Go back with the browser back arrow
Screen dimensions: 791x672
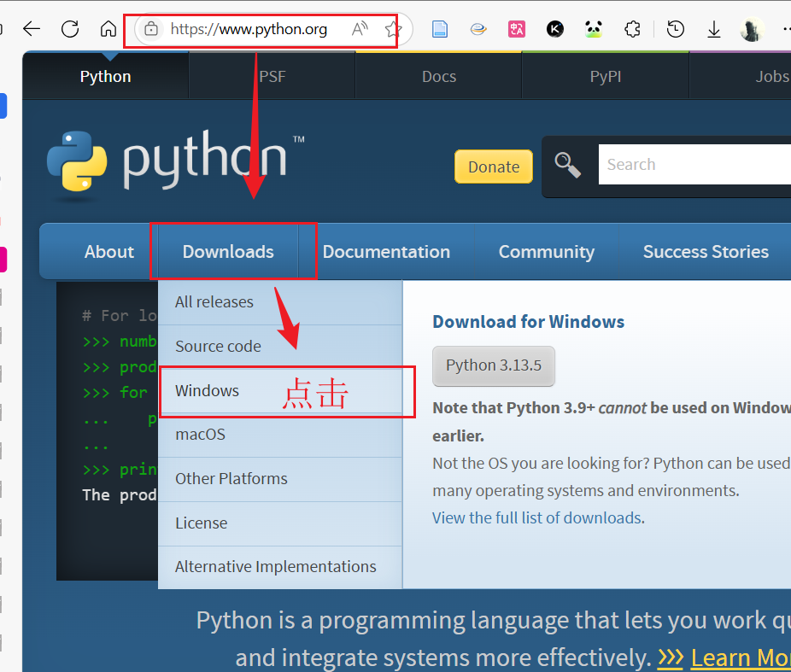pos(32,29)
